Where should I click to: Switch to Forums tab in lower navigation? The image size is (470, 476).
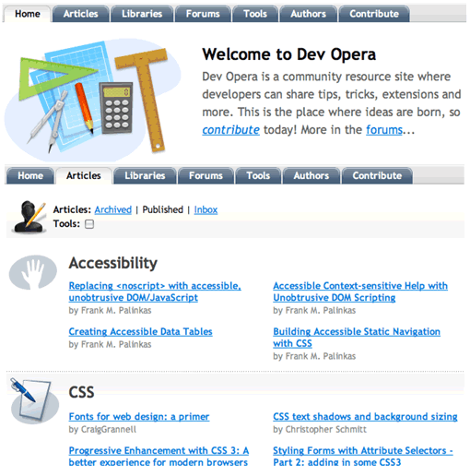(206, 175)
